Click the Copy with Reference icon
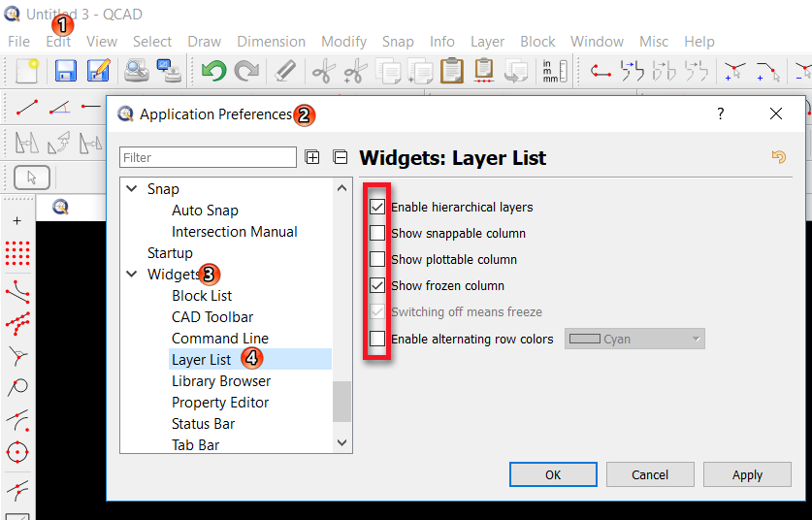This screenshot has width=812, height=520. coord(420,71)
